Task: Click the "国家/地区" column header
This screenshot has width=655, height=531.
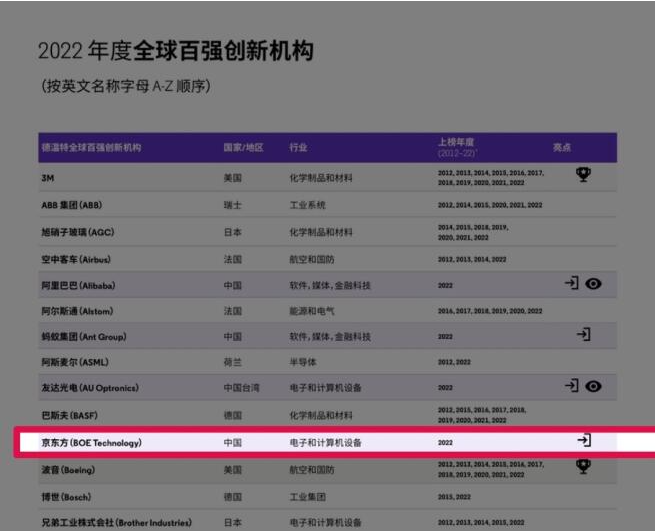Action: [244, 147]
